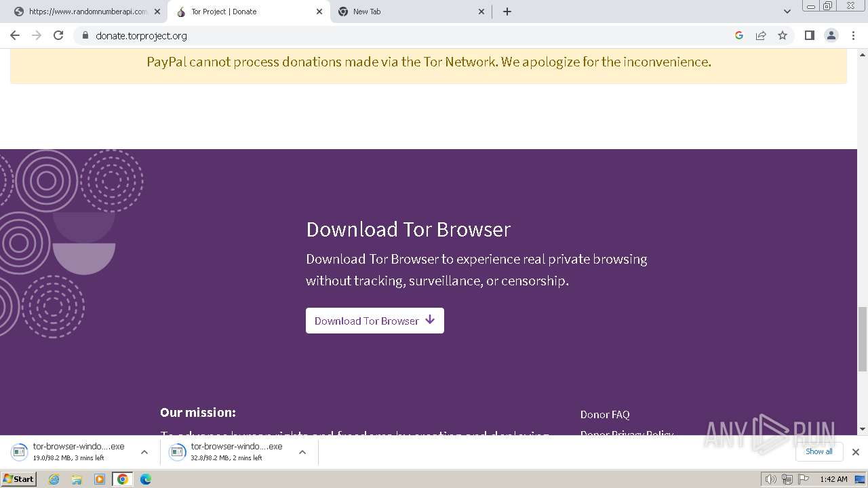Click the vertical page scrollbar thumb

click(x=863, y=339)
